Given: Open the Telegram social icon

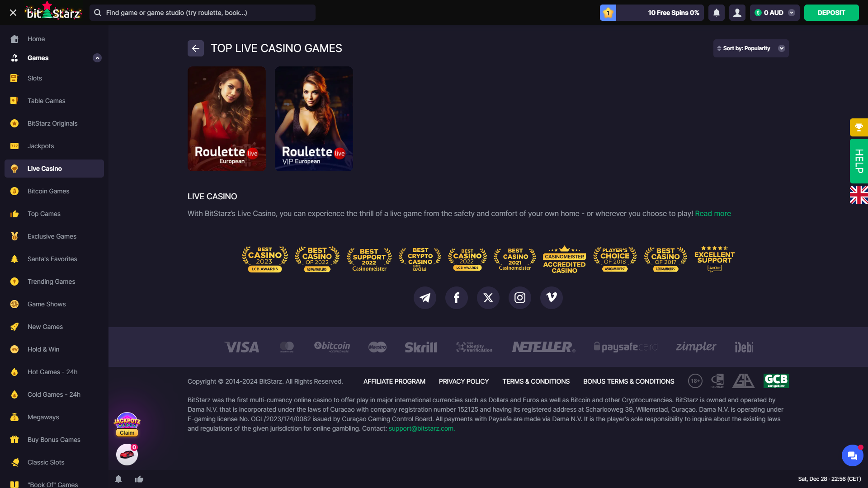Looking at the screenshot, I should (425, 298).
